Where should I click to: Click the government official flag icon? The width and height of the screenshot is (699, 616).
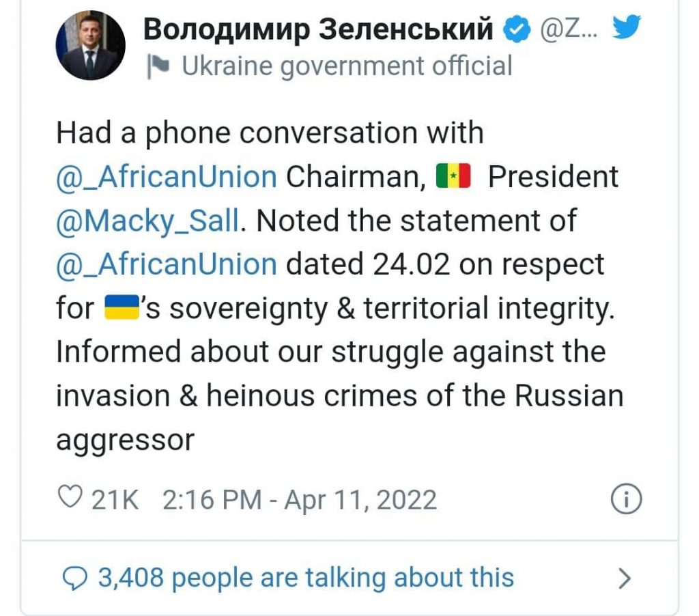[x=158, y=66]
